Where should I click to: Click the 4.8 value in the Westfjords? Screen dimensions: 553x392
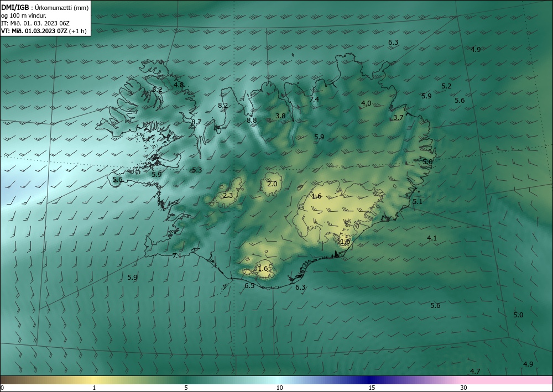tap(179, 85)
